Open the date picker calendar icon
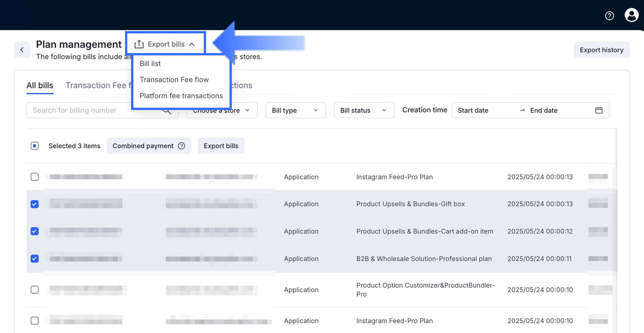This screenshot has height=333, width=644. (599, 110)
